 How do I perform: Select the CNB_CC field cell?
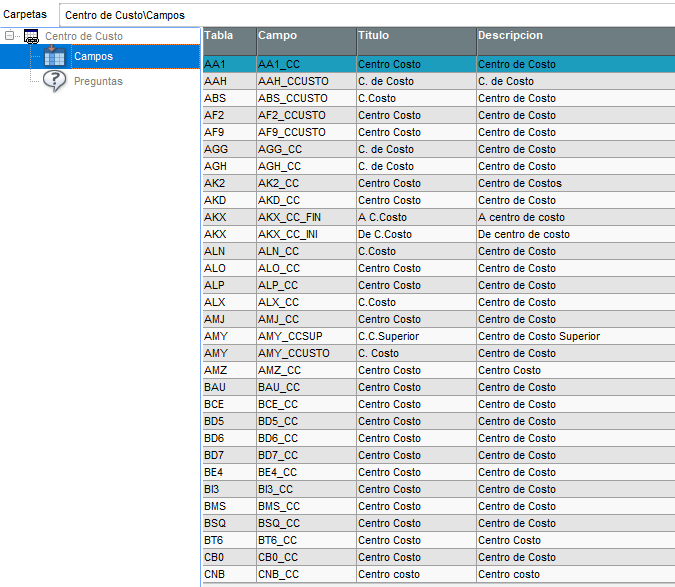tap(307, 574)
